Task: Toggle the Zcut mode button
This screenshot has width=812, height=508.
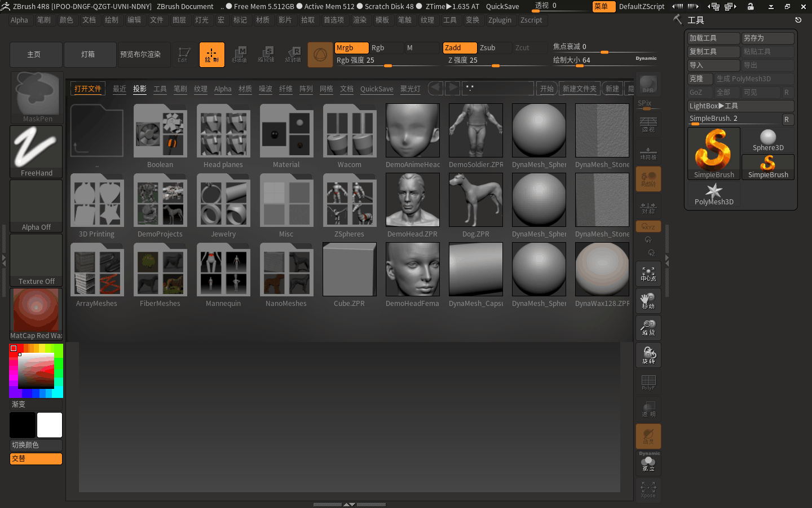Action: click(529, 48)
